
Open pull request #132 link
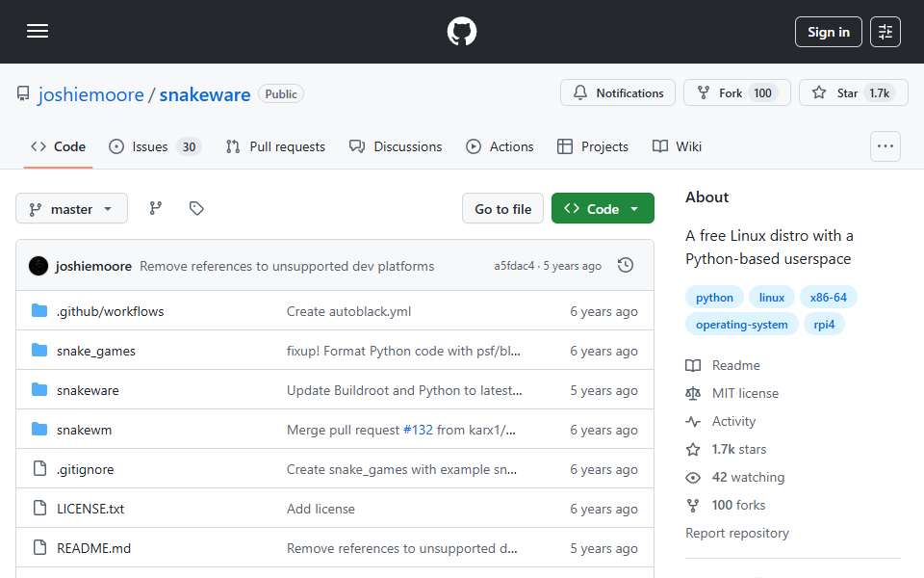(x=418, y=430)
